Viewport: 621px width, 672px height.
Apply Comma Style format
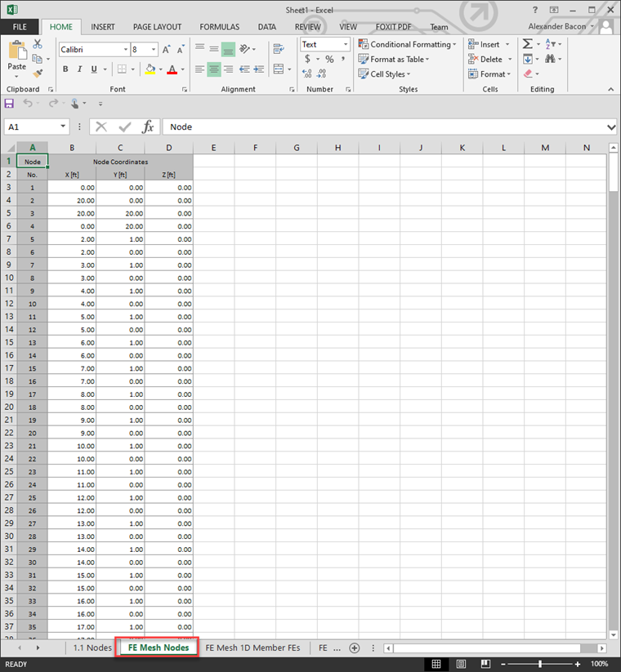[x=343, y=59]
